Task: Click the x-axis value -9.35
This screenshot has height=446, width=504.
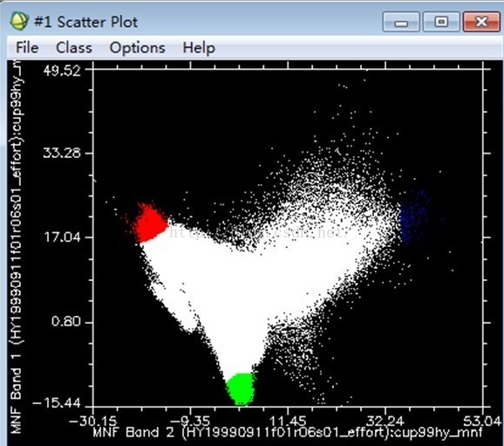Action: (x=190, y=421)
